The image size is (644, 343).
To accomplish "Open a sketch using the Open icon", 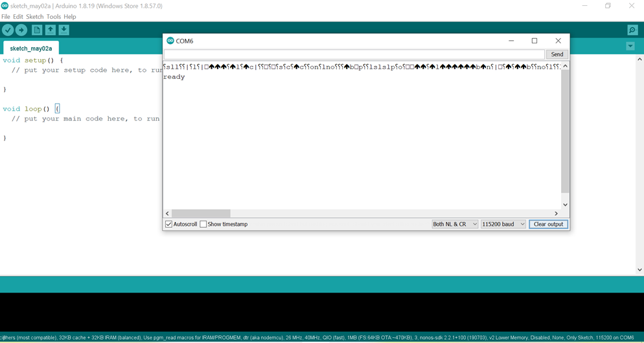I will pos(51,30).
